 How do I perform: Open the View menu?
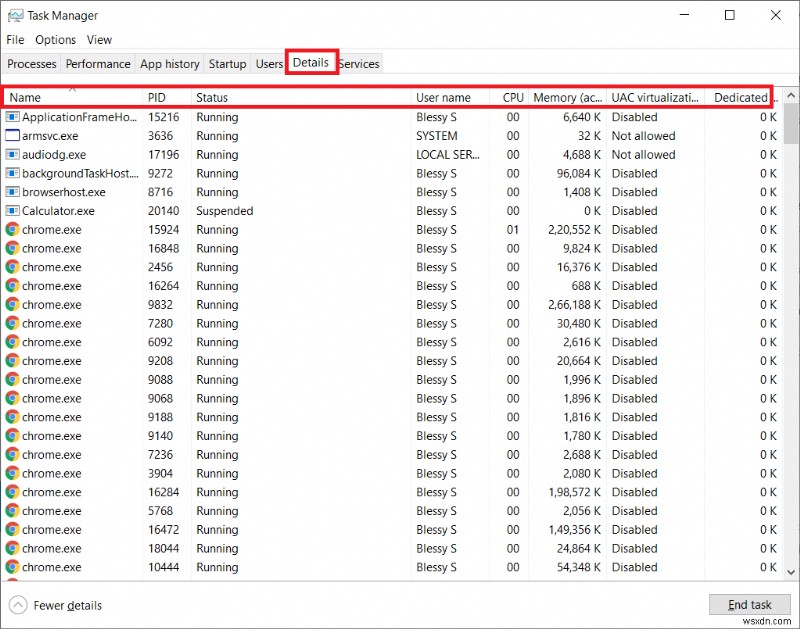point(99,39)
